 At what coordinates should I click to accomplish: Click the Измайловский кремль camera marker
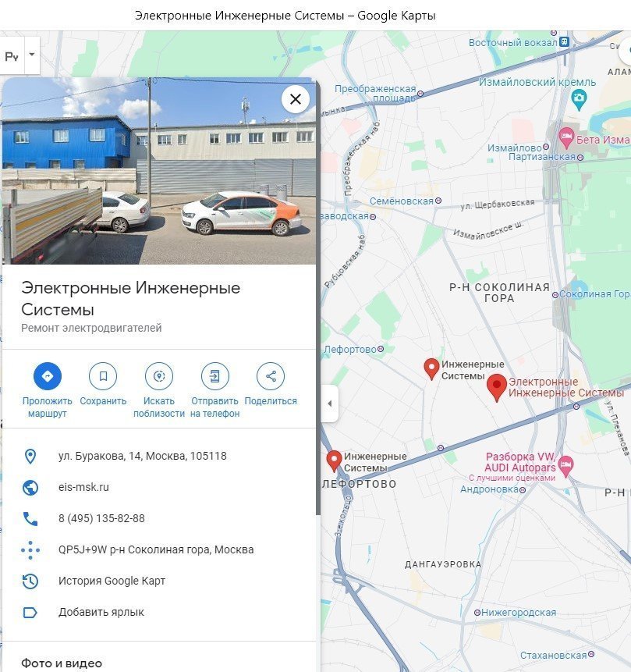[x=580, y=99]
